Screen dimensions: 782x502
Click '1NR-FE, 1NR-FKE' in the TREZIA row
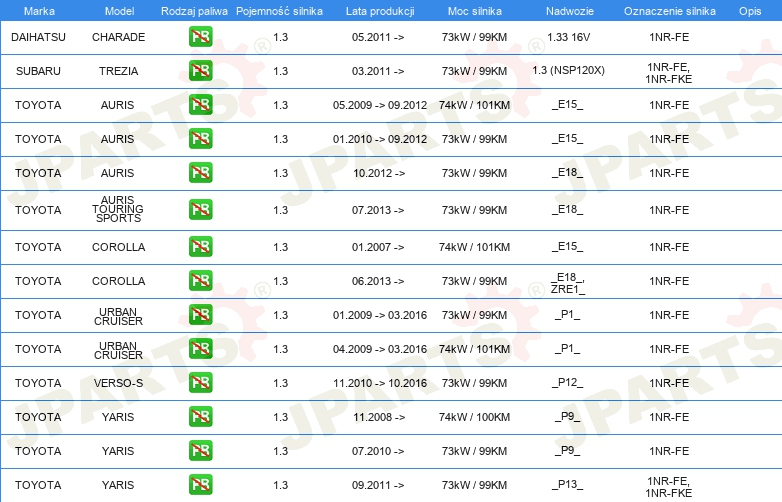click(669, 73)
